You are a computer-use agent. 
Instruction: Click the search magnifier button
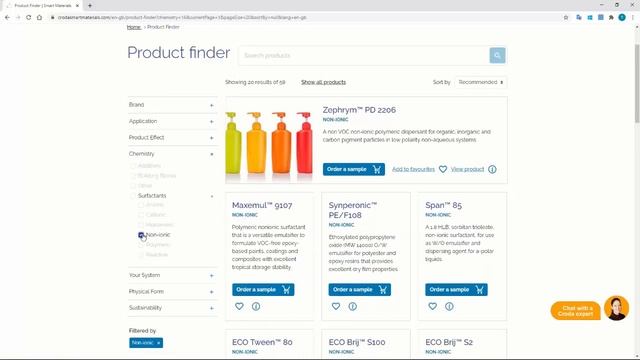(x=497, y=55)
